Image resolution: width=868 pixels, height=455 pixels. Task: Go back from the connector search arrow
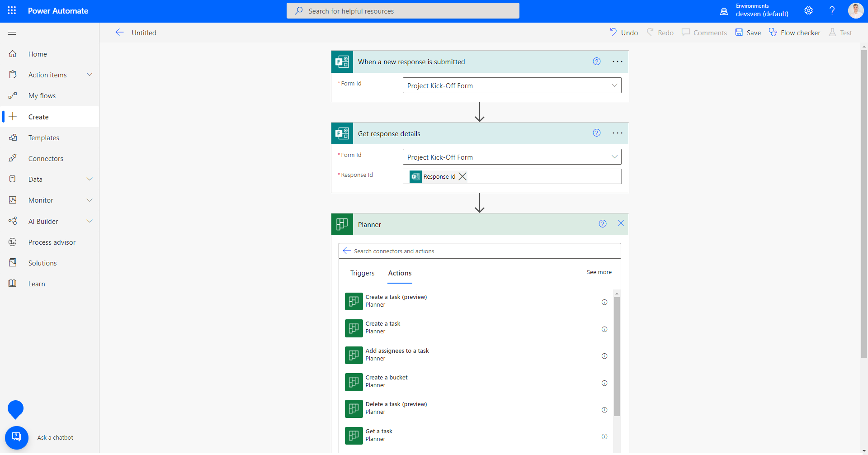pos(347,251)
